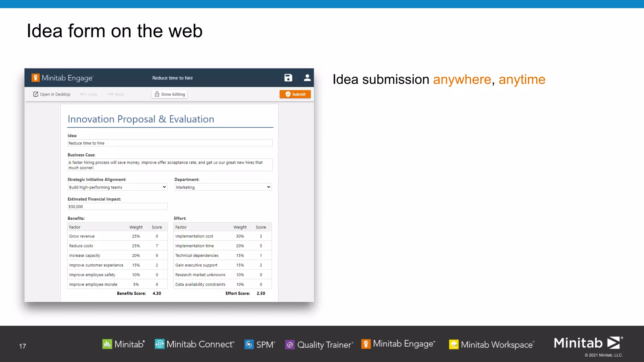Click the Minitab Engage logo icon in header

[x=36, y=78]
